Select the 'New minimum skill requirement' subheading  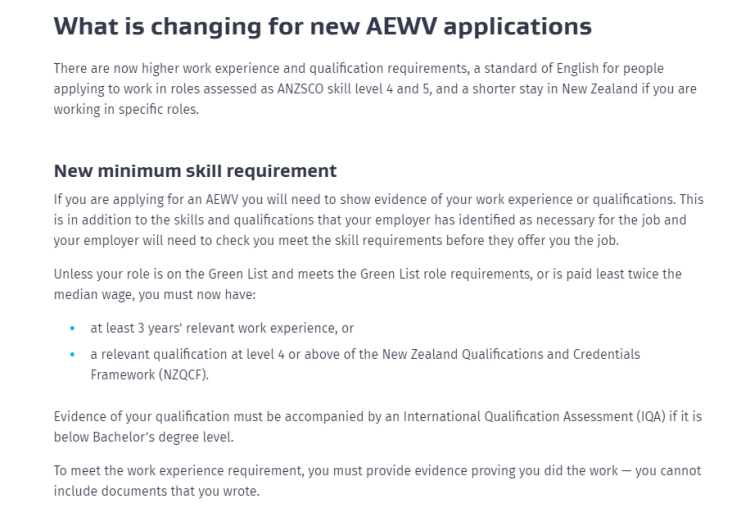coord(195,171)
